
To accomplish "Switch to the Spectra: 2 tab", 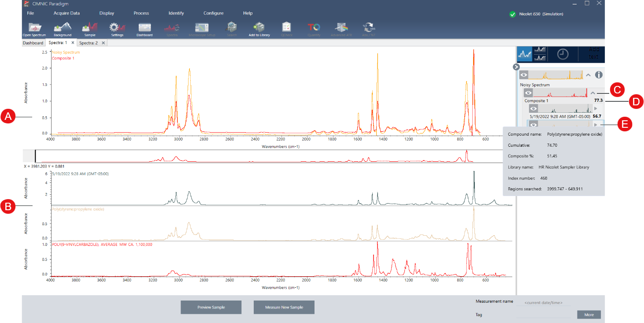I will coord(89,43).
